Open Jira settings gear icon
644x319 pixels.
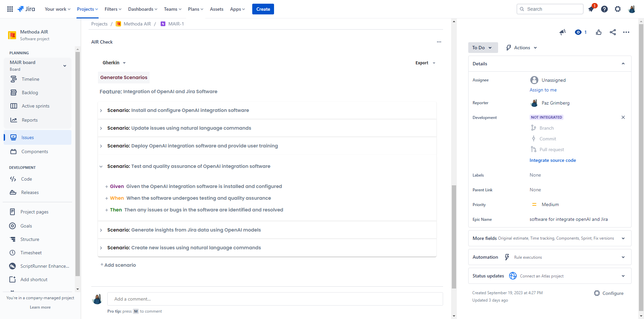point(618,9)
